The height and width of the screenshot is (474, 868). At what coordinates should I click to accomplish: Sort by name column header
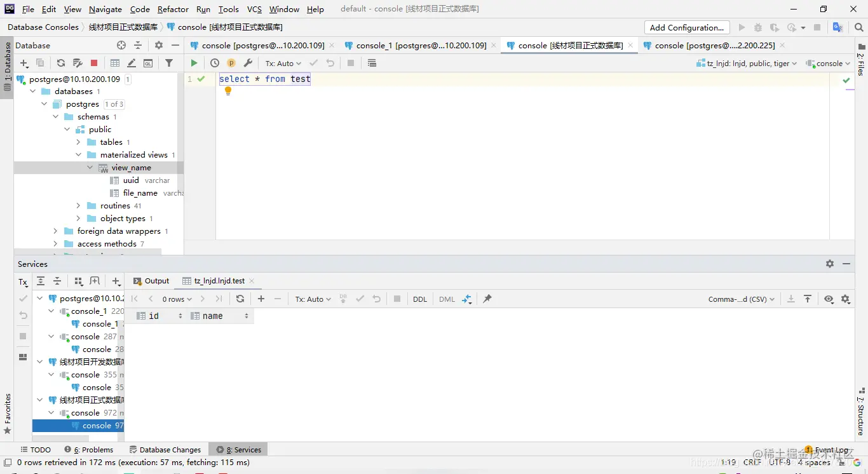220,316
